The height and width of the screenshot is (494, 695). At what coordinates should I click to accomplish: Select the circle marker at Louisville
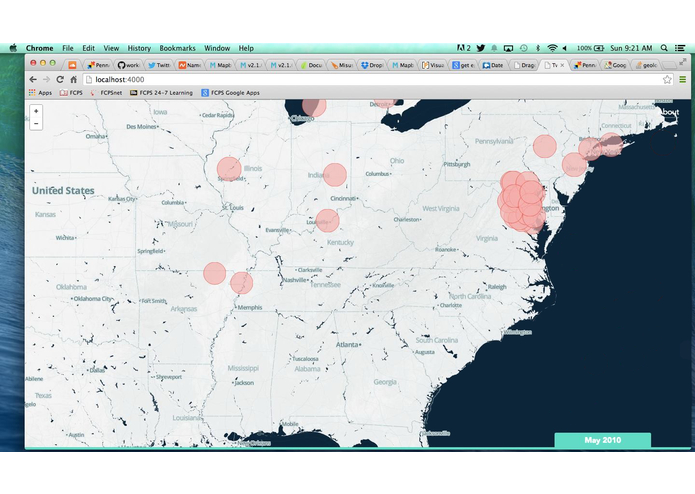[328, 221]
